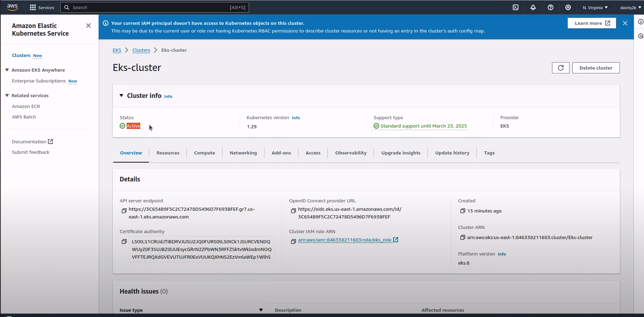The image size is (644, 317).
Task: Collapse the Related services section
Action: click(x=7, y=95)
